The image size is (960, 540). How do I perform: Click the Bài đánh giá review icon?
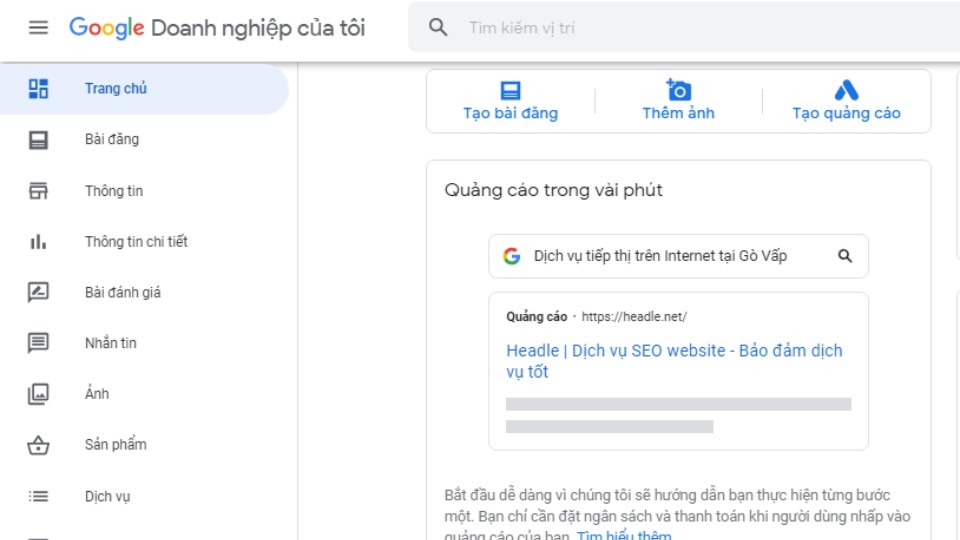pos(38,292)
